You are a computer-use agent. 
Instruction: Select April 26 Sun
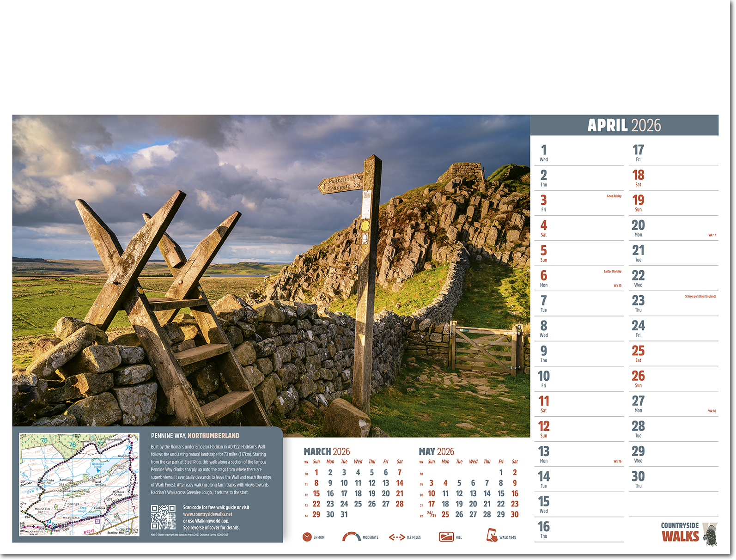tap(638, 379)
